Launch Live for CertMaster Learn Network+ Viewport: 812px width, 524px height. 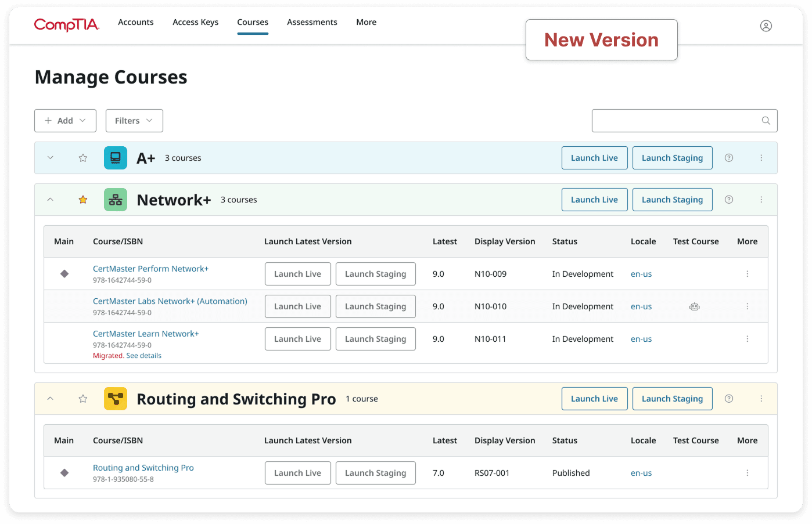(298, 339)
